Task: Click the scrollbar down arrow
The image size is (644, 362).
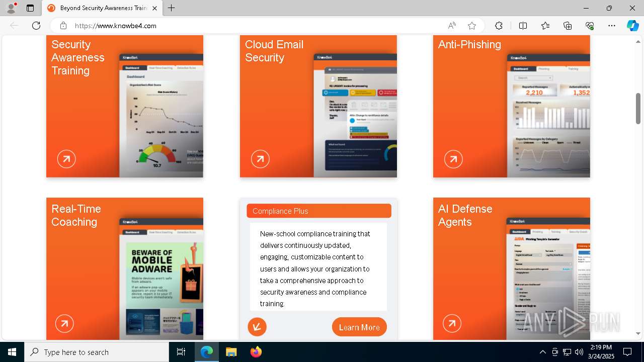Action: [638, 333]
